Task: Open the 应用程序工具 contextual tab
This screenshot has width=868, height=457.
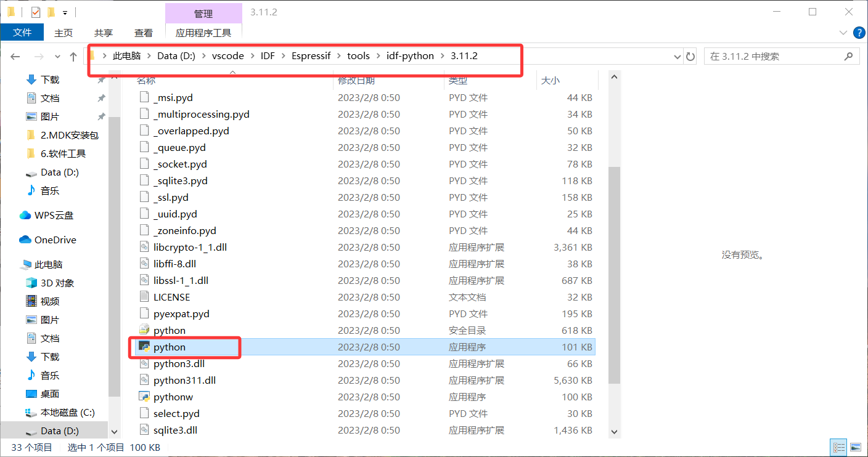Action: click(x=203, y=33)
